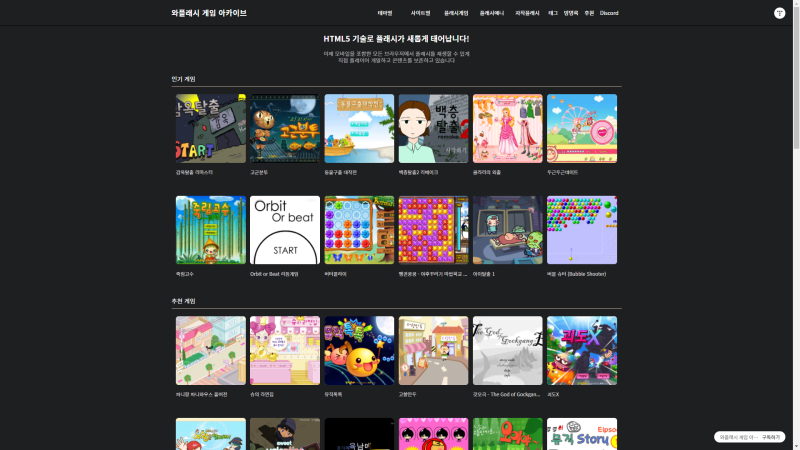Open the flower puzzle butterfly game thumbnail
This screenshot has height=450, width=800.
(x=359, y=230)
